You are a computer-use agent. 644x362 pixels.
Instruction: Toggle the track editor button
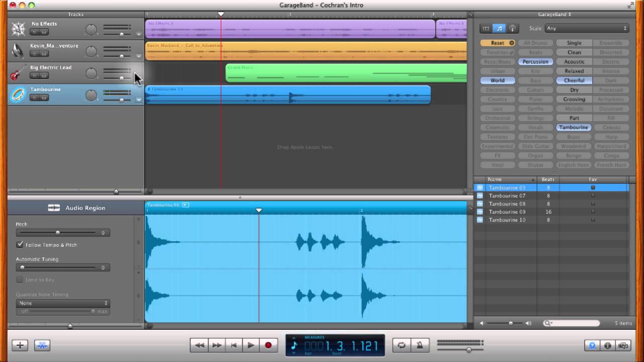42,345
